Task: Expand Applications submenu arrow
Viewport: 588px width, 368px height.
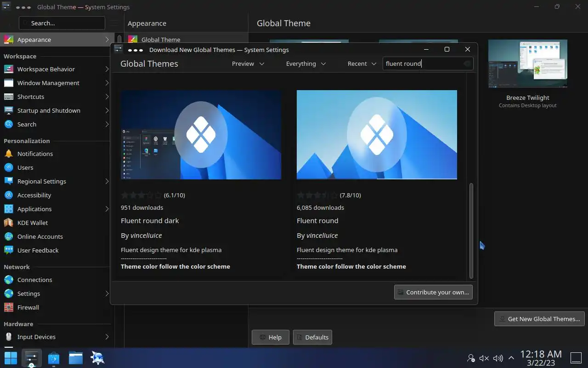Action: point(107,209)
